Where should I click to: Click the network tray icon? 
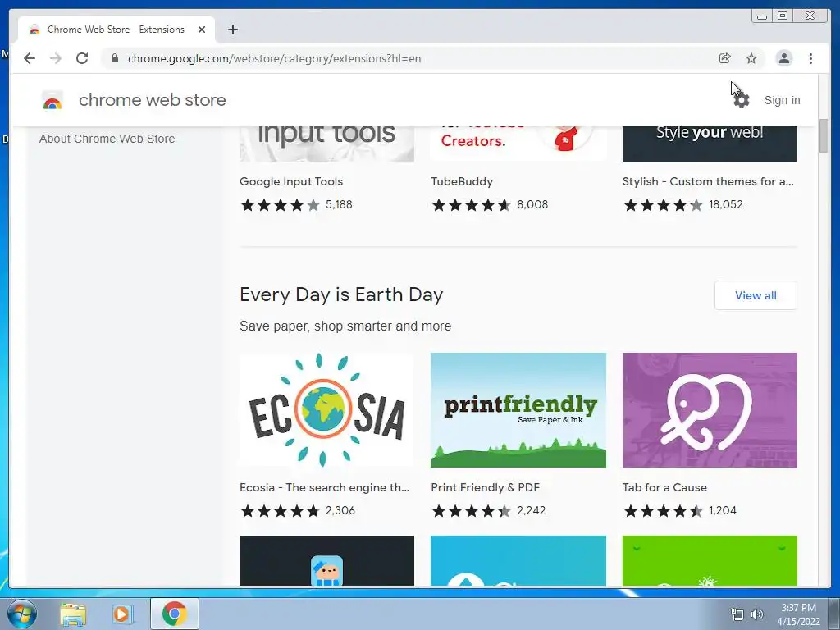(737, 614)
